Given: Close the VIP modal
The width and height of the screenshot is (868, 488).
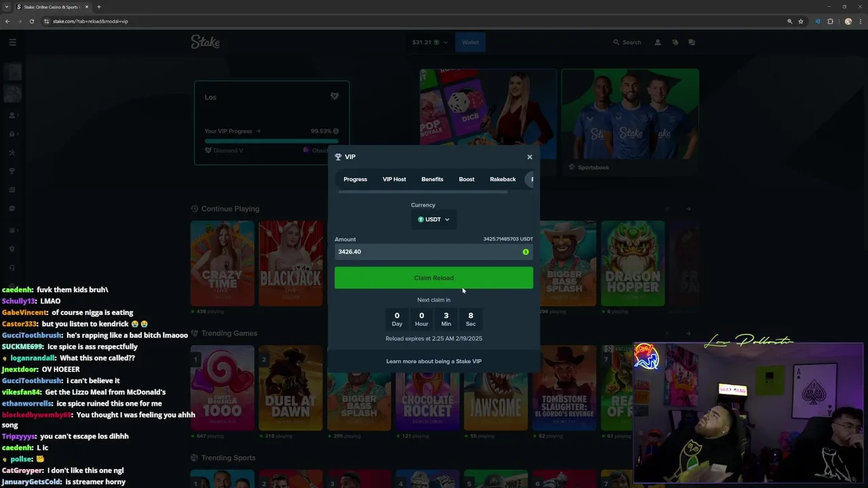Looking at the screenshot, I should coord(530,157).
